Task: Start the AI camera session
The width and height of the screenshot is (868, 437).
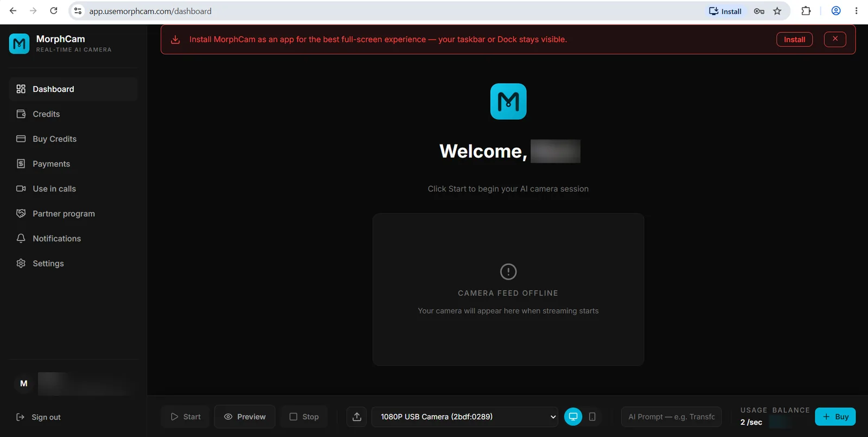Action: coord(186,417)
